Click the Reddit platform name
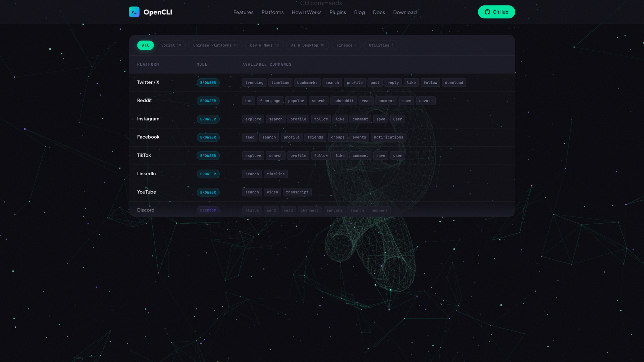The width and height of the screenshot is (644, 362). pos(145,101)
